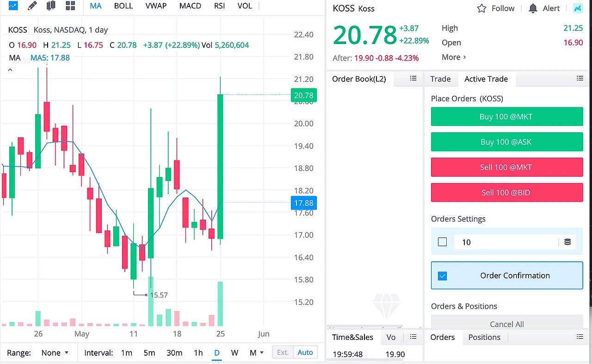Cancel all open orders
Image resolution: width=592 pixels, height=364 pixels.
tap(507, 323)
